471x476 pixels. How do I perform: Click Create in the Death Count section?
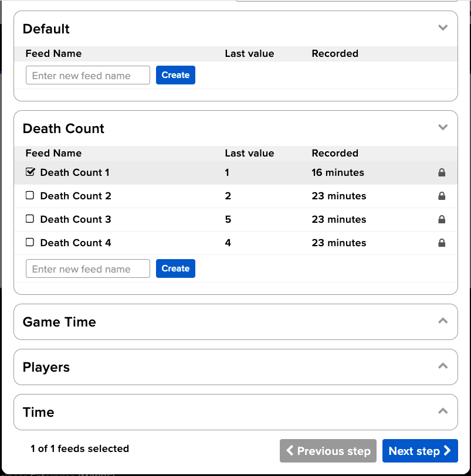tap(175, 268)
